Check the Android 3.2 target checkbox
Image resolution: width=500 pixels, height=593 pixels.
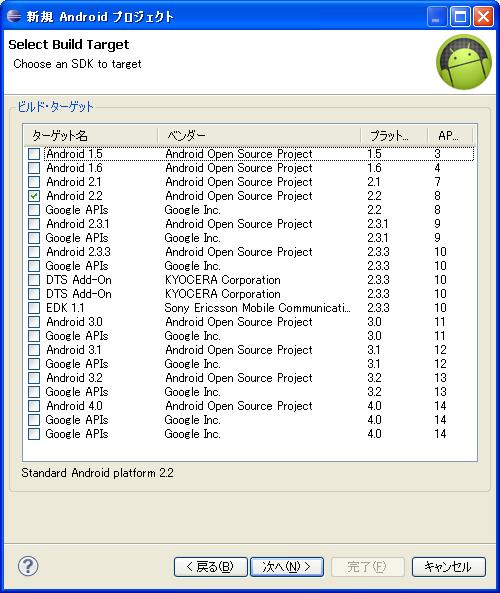(34, 378)
